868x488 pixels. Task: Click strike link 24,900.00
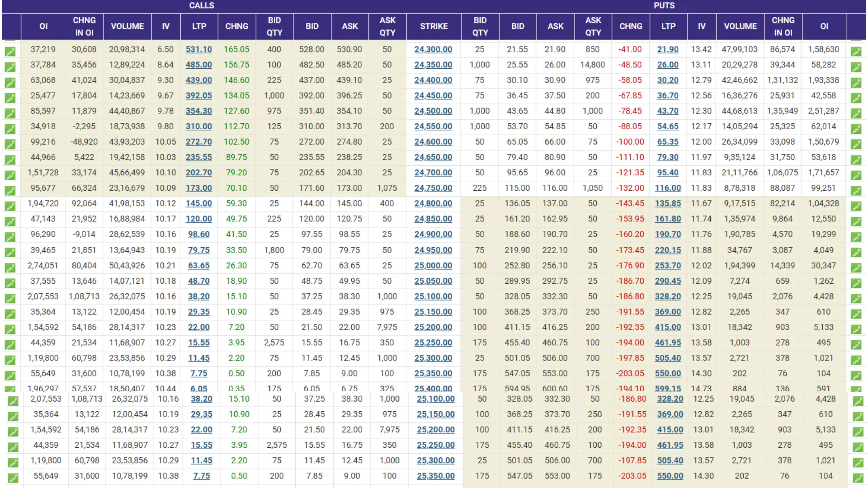point(433,234)
